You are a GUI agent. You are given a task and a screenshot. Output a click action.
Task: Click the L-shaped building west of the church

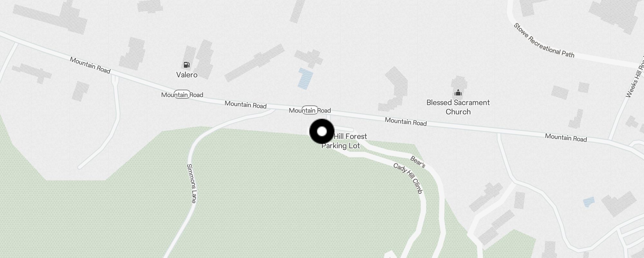(x=394, y=89)
